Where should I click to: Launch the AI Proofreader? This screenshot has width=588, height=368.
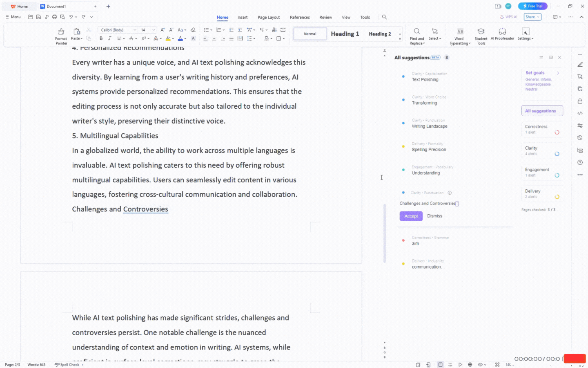pyautogui.click(x=502, y=34)
